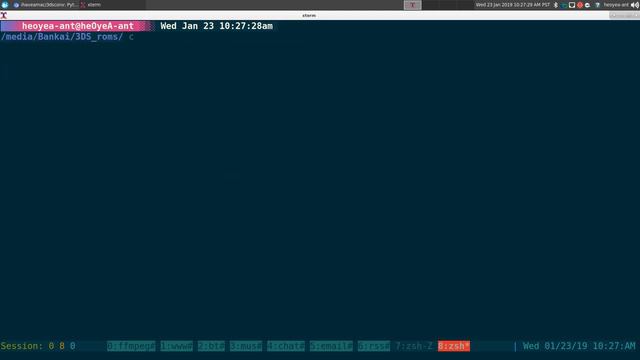Switch to tmux window 7:zsh
This screenshot has width=640, height=360.
[414, 346]
